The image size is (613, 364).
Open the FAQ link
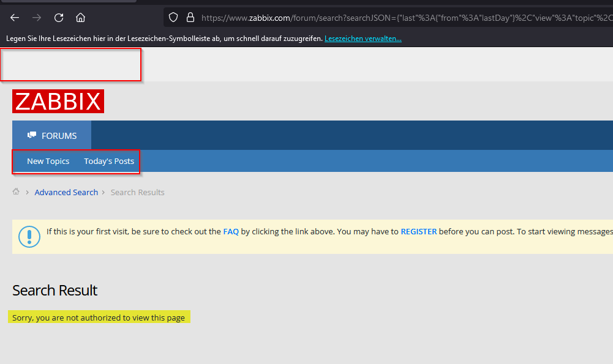pyautogui.click(x=231, y=231)
